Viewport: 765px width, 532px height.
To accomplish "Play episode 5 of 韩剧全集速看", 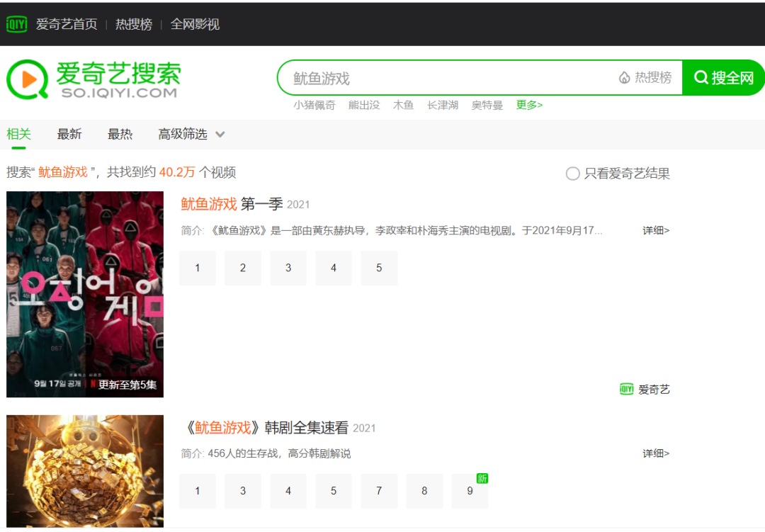I will [334, 491].
